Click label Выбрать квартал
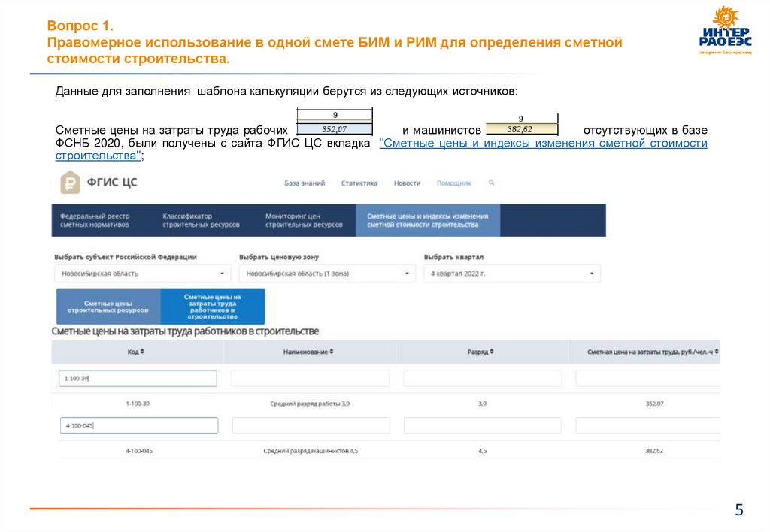770x532 pixels. 453,257
